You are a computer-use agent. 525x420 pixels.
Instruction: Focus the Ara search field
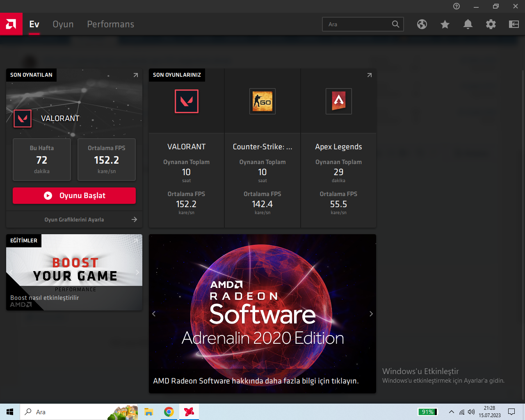(x=363, y=24)
